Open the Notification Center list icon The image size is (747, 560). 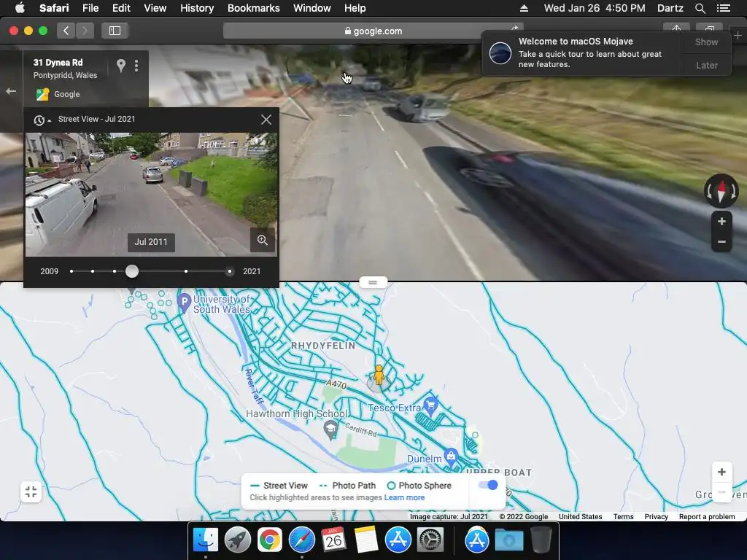tap(724, 8)
